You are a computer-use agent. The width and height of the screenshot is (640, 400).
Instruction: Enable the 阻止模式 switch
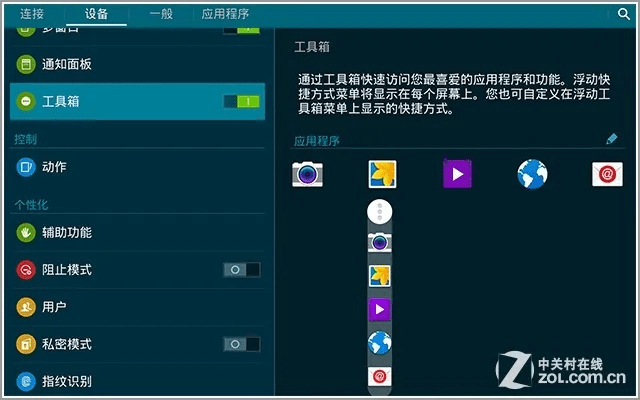coord(241,270)
